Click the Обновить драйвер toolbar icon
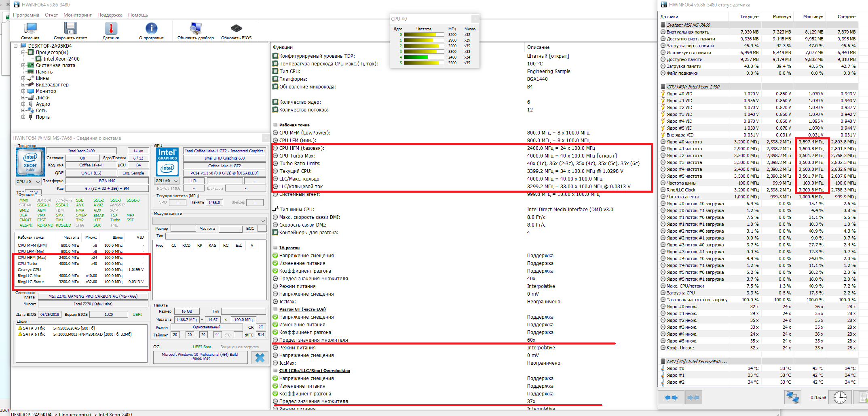Screen dimensions: 868x416 coord(196,28)
